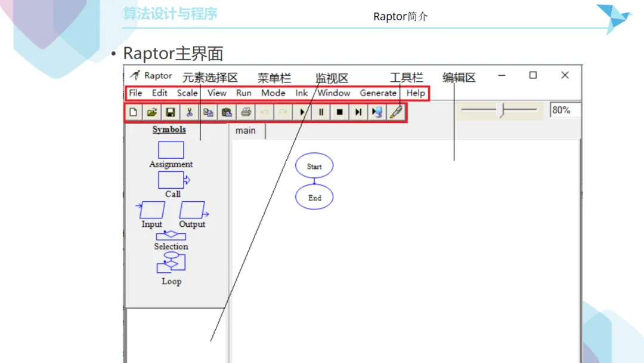Click the Selection label text
The width and height of the screenshot is (644, 363).
point(171,246)
